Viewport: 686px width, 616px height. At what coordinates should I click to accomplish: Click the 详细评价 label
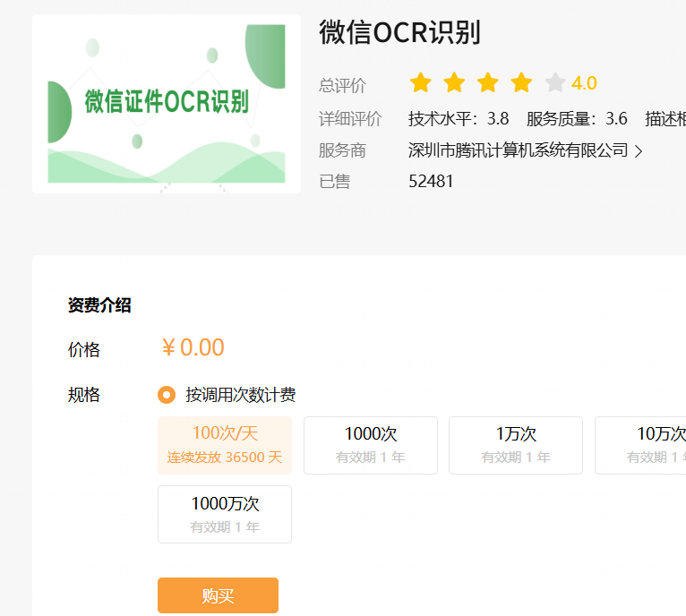pos(350,118)
